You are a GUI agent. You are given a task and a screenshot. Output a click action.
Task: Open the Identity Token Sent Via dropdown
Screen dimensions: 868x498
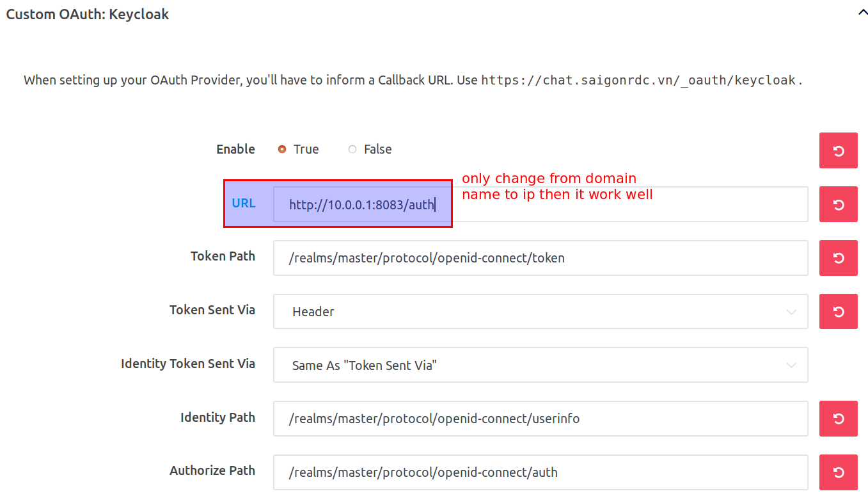click(541, 365)
